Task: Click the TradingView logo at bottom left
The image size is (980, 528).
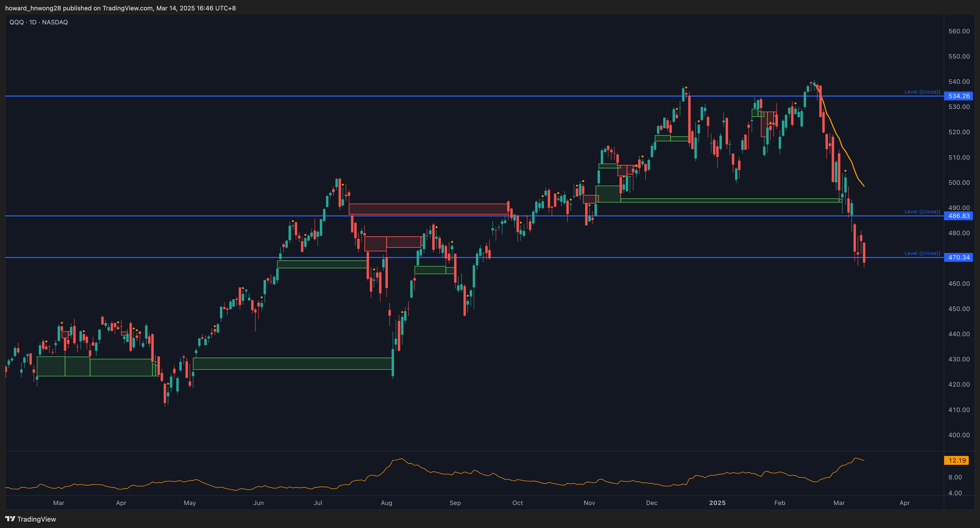Action: [30, 519]
